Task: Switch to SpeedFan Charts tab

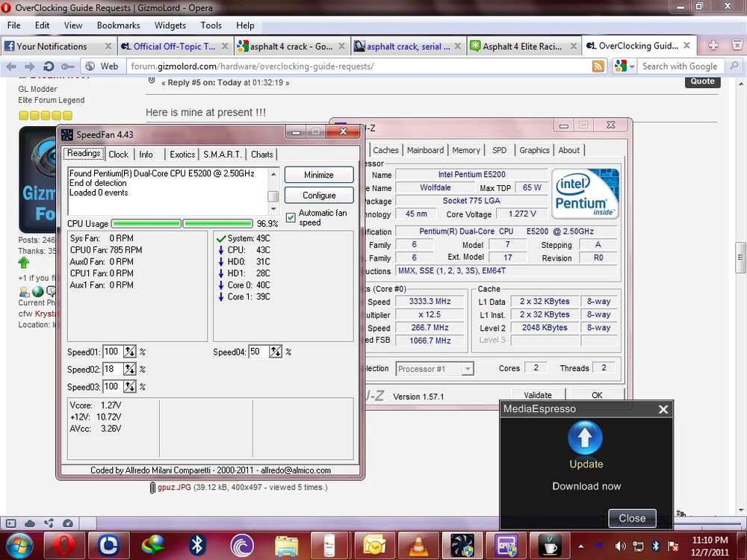Action: coord(261,155)
